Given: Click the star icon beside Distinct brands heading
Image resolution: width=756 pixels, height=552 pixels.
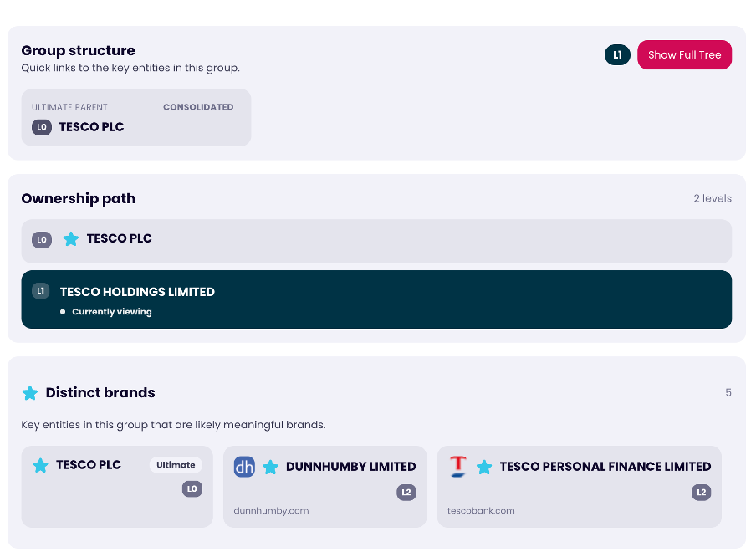Looking at the screenshot, I should pos(30,393).
